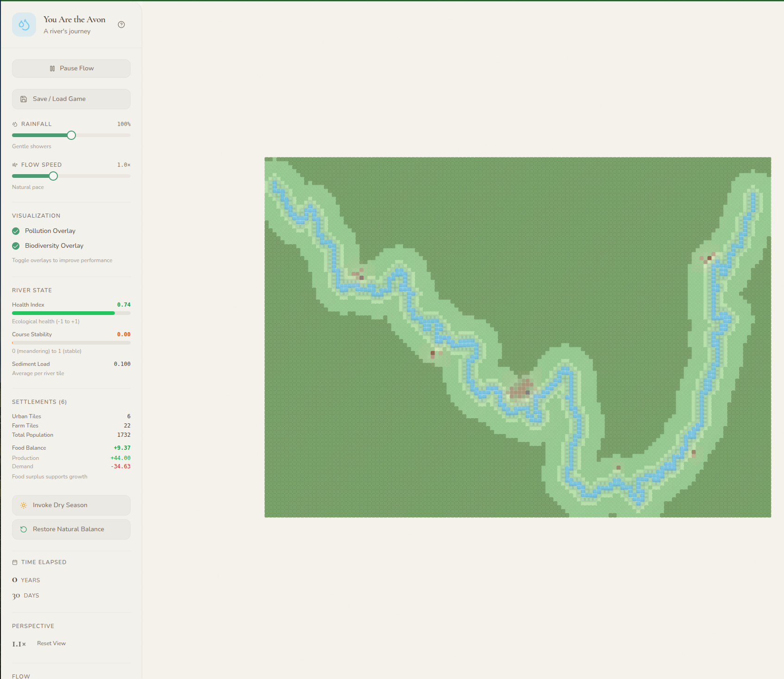Pause the river flow
Viewport: 784px width, 679px height.
click(x=71, y=69)
